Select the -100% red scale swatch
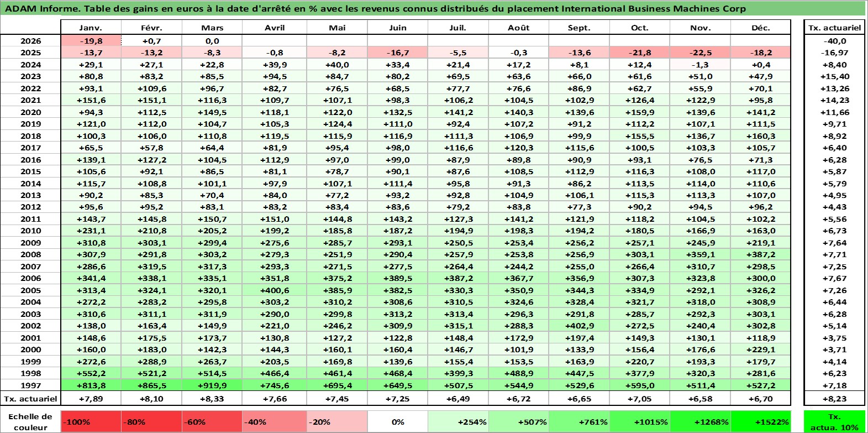 [91, 421]
